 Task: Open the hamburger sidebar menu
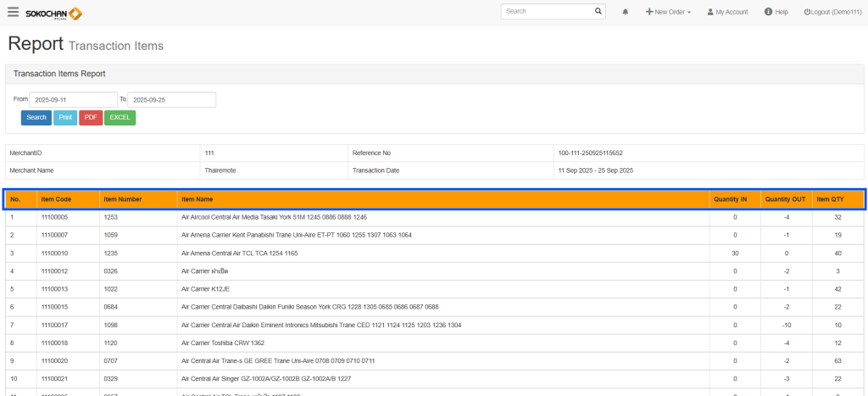click(x=13, y=12)
